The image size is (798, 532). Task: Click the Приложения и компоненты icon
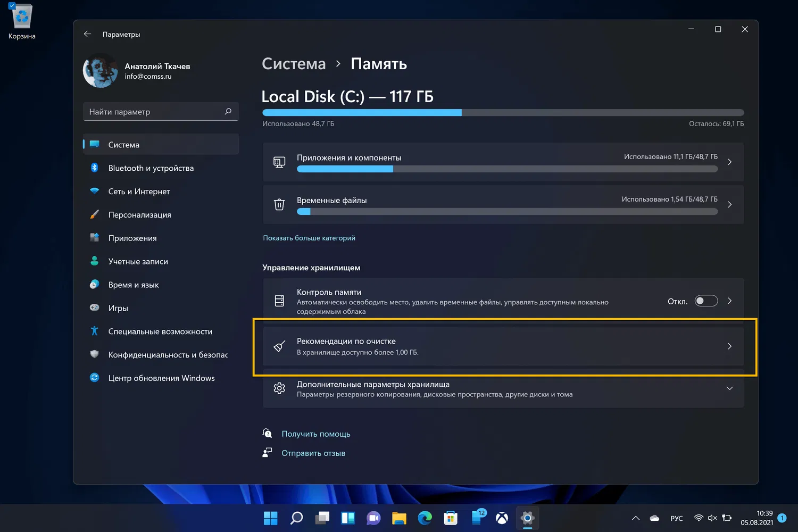pos(279,162)
